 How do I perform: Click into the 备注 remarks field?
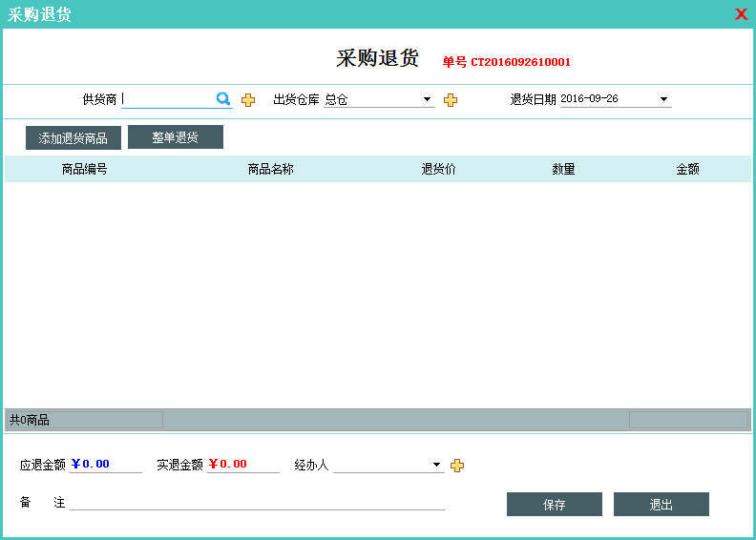click(258, 502)
